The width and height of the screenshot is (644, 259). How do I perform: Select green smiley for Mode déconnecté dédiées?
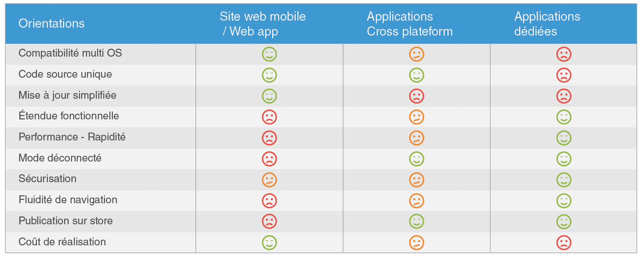[x=564, y=159]
